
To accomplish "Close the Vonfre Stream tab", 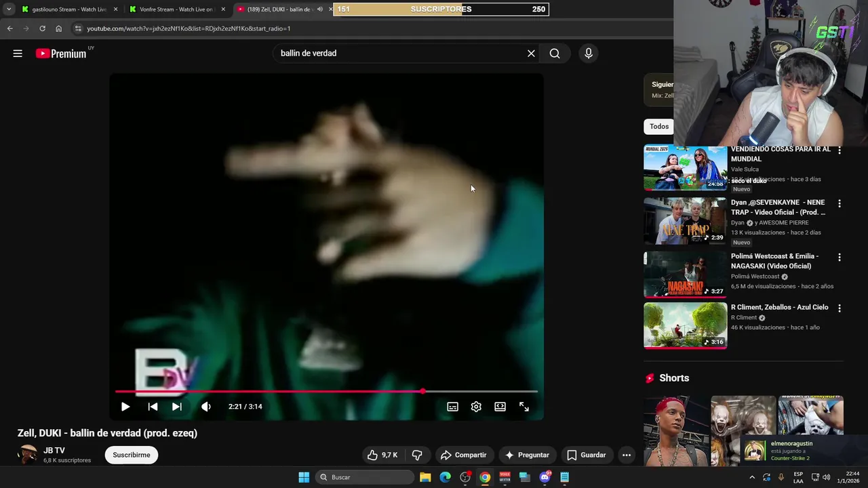I will point(223,9).
